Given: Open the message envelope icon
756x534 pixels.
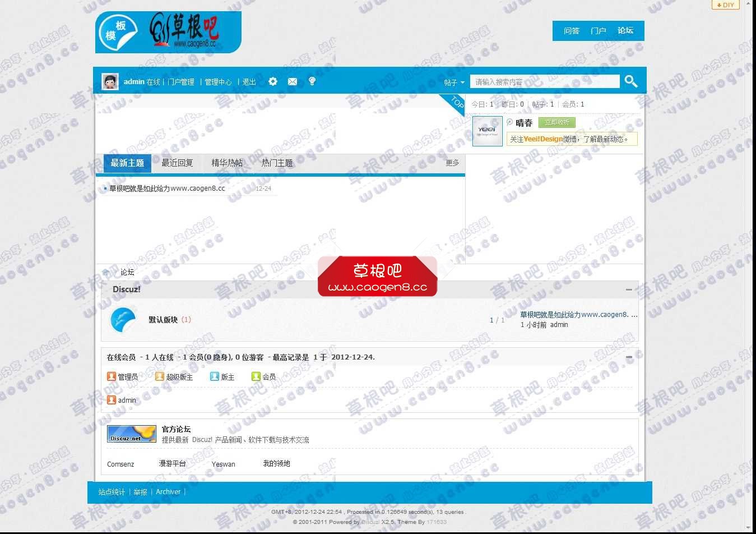Looking at the screenshot, I should (292, 81).
